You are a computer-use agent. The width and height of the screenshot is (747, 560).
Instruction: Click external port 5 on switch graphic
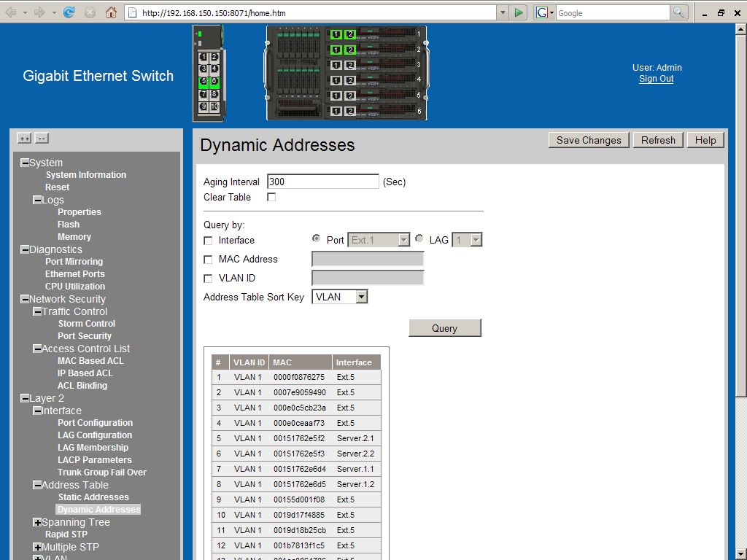click(204, 82)
